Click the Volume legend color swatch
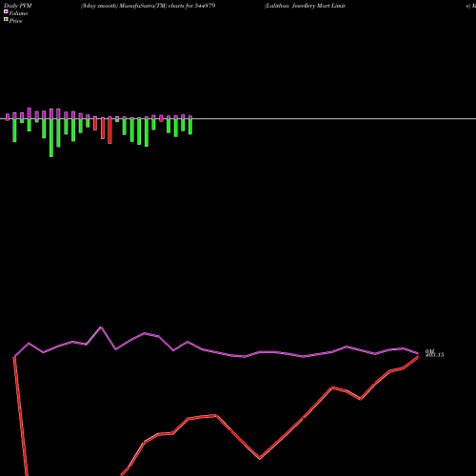 click(6, 11)
